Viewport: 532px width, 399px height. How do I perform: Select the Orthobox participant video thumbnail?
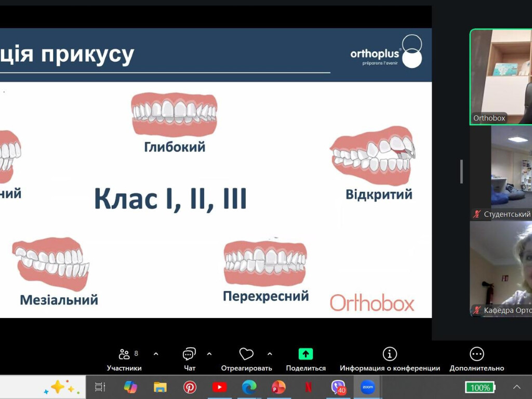click(500, 75)
